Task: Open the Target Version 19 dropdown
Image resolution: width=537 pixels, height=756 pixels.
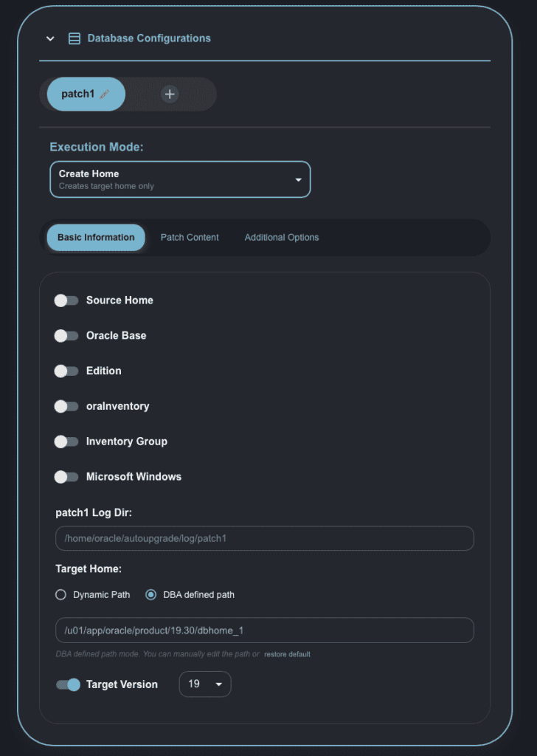Action: point(205,684)
